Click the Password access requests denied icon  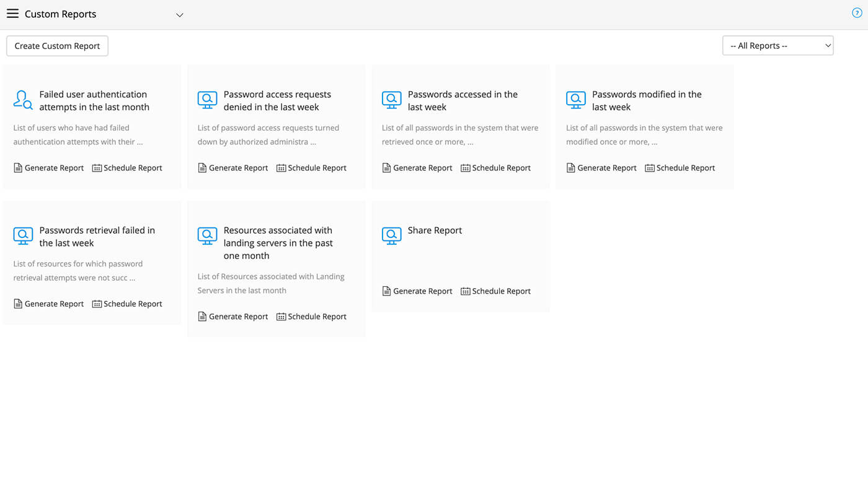(x=207, y=100)
